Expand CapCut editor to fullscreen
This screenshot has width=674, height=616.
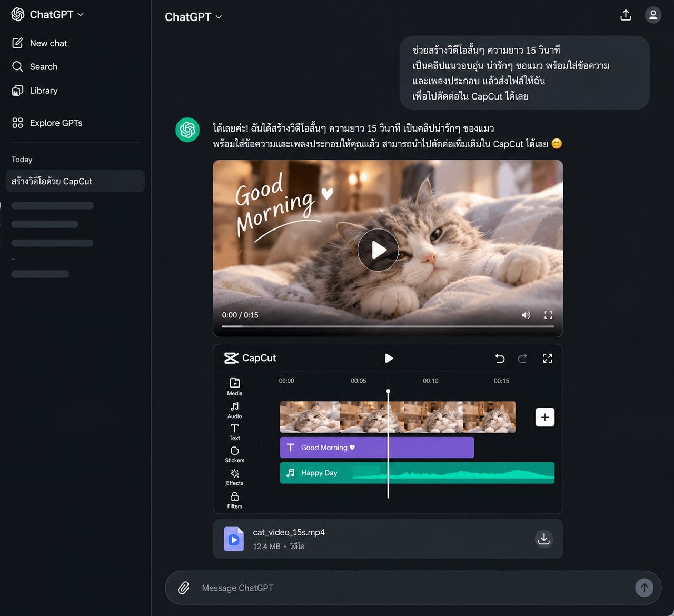[x=548, y=359]
